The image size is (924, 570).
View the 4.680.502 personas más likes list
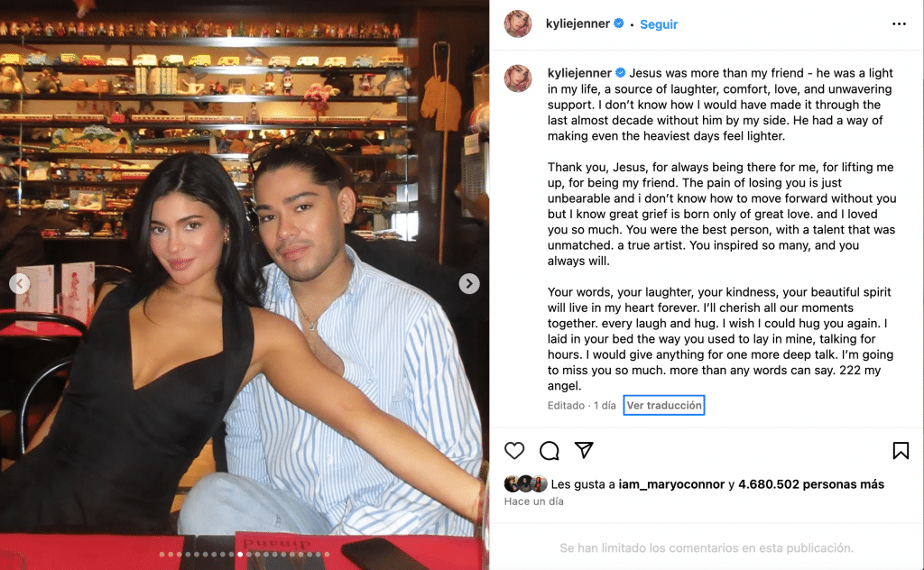pos(811,484)
